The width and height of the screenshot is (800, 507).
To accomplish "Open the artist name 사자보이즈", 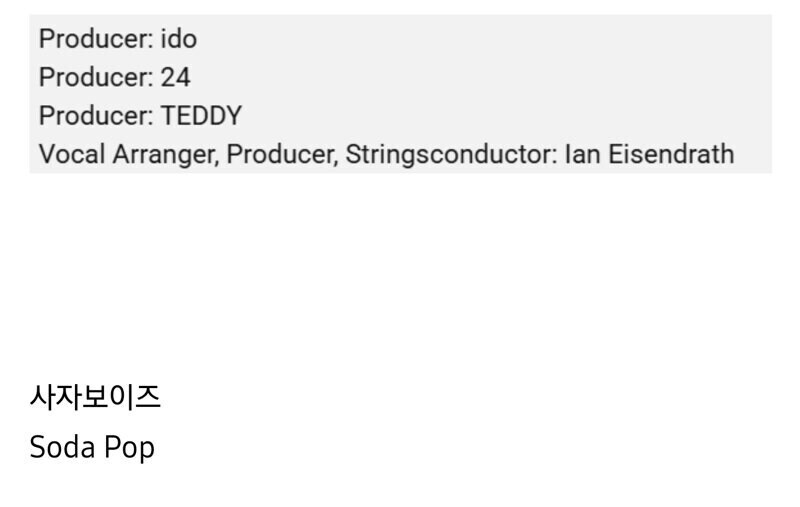I will pos(95,397).
